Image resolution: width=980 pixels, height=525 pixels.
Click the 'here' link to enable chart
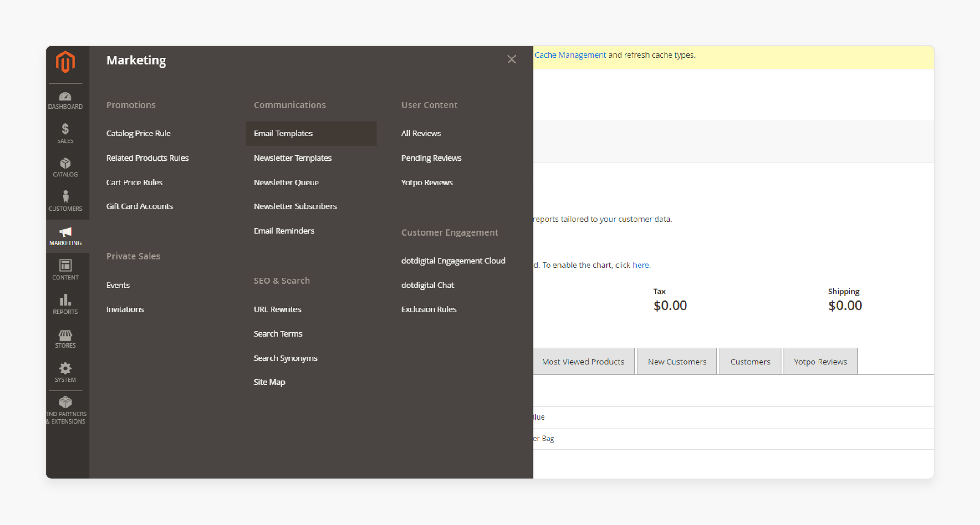(640, 265)
